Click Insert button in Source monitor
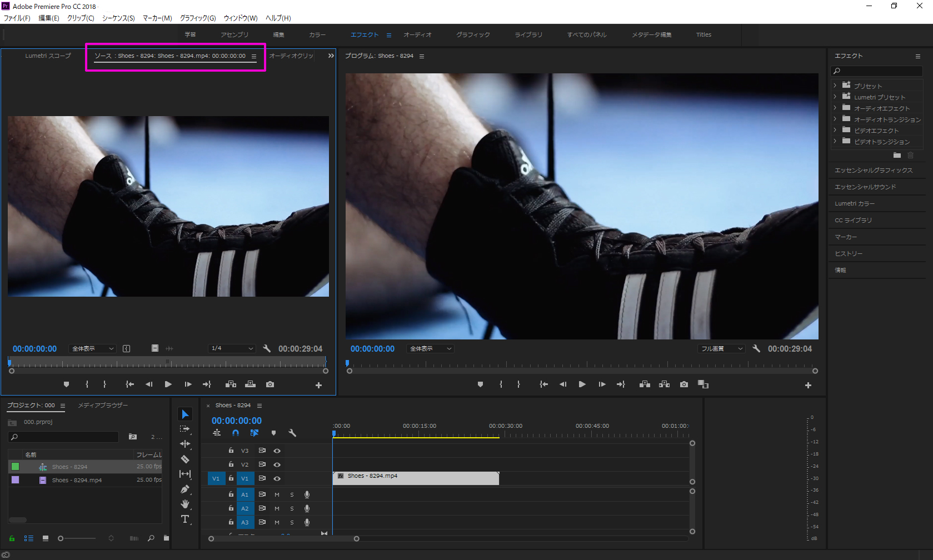Image resolution: width=933 pixels, height=560 pixels. pos(231,384)
